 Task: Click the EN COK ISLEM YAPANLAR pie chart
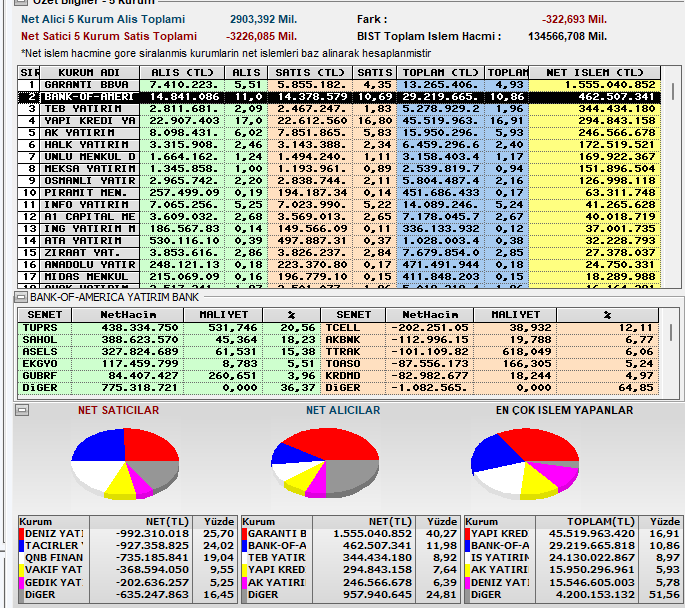point(525,464)
